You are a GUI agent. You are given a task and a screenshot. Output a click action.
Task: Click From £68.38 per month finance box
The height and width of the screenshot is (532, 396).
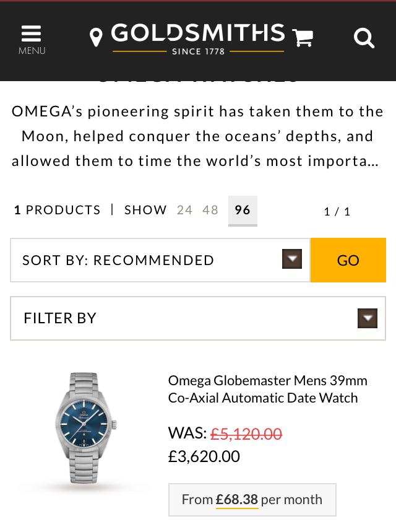coord(252,500)
